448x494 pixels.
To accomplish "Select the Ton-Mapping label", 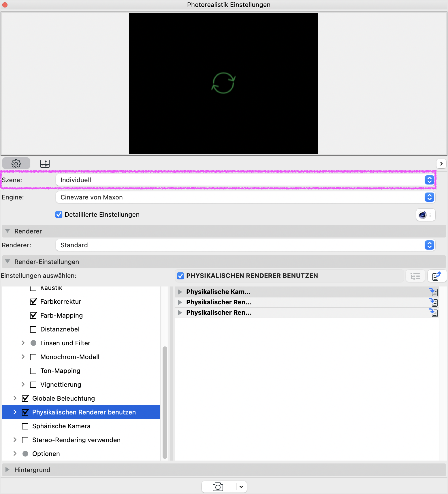I will 60,371.
